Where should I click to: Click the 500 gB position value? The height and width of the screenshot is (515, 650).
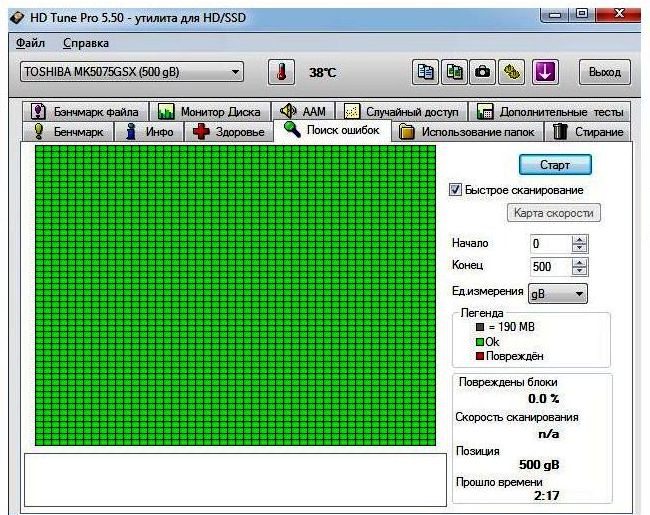pos(539,464)
